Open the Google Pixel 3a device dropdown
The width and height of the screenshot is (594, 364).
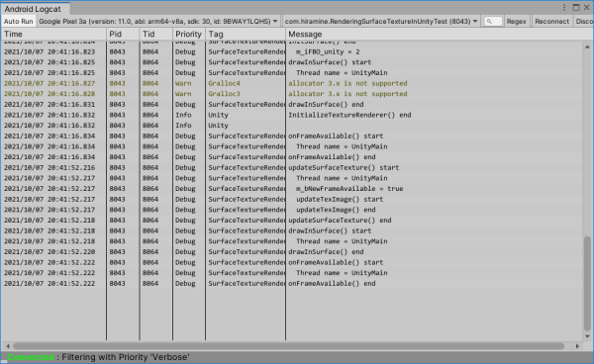click(x=158, y=21)
